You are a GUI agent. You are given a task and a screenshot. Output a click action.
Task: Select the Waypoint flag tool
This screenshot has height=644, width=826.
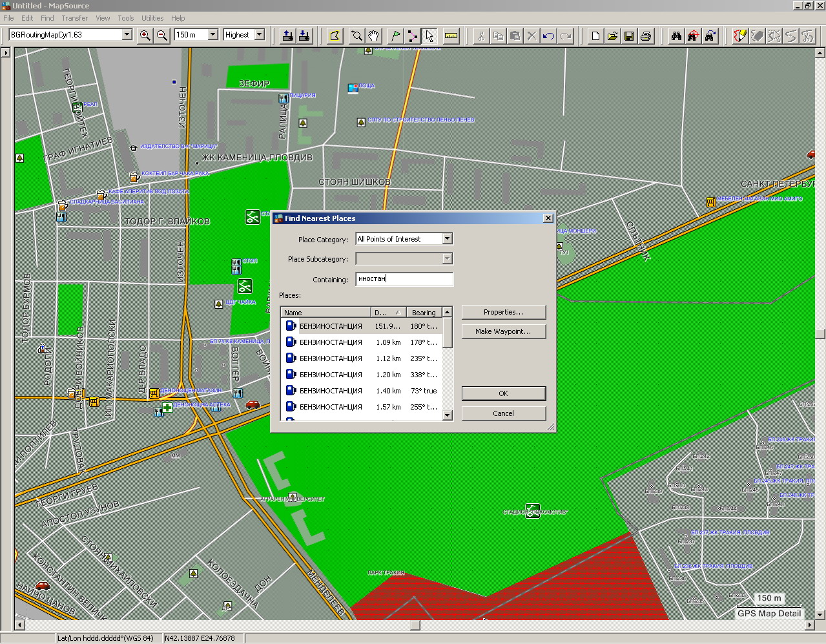point(395,36)
